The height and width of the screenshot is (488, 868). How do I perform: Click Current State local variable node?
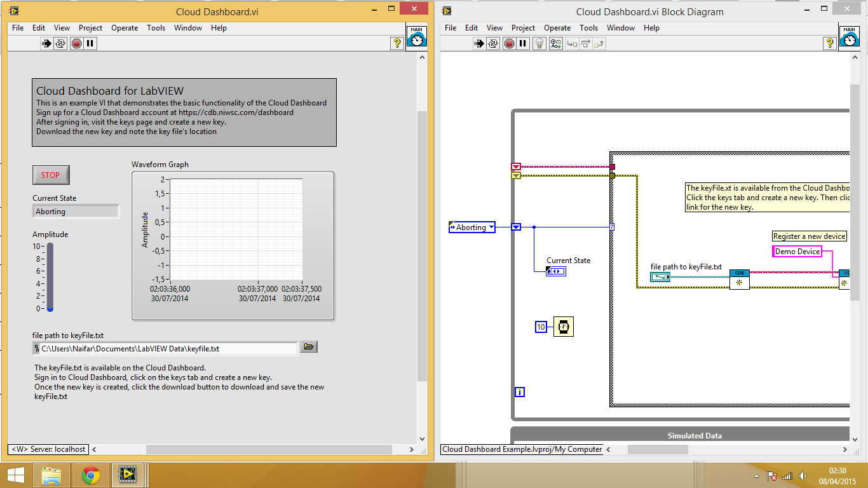[x=556, y=271]
